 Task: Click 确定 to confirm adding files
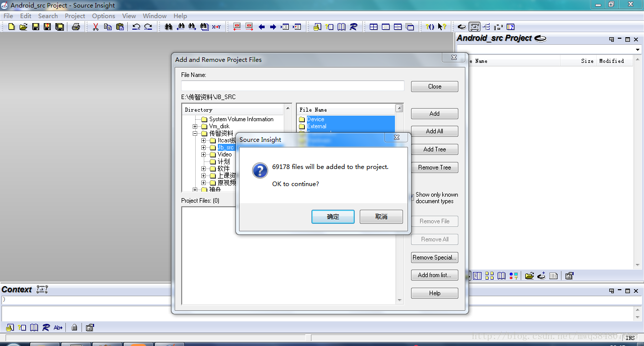click(333, 217)
